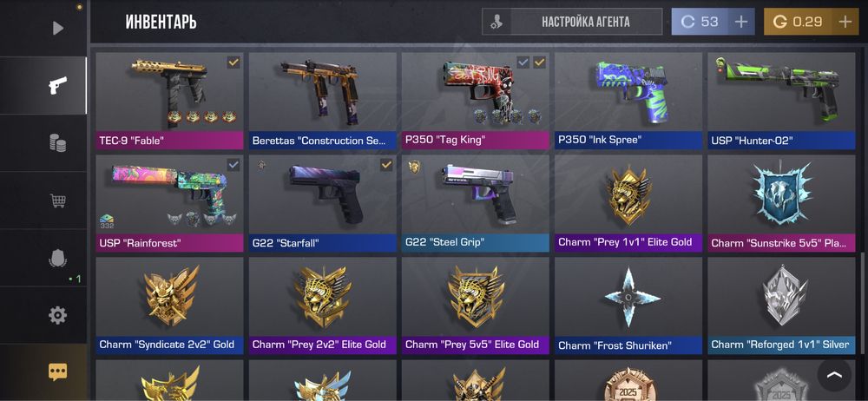Open the weapons pistol sidebar tab

point(57,85)
